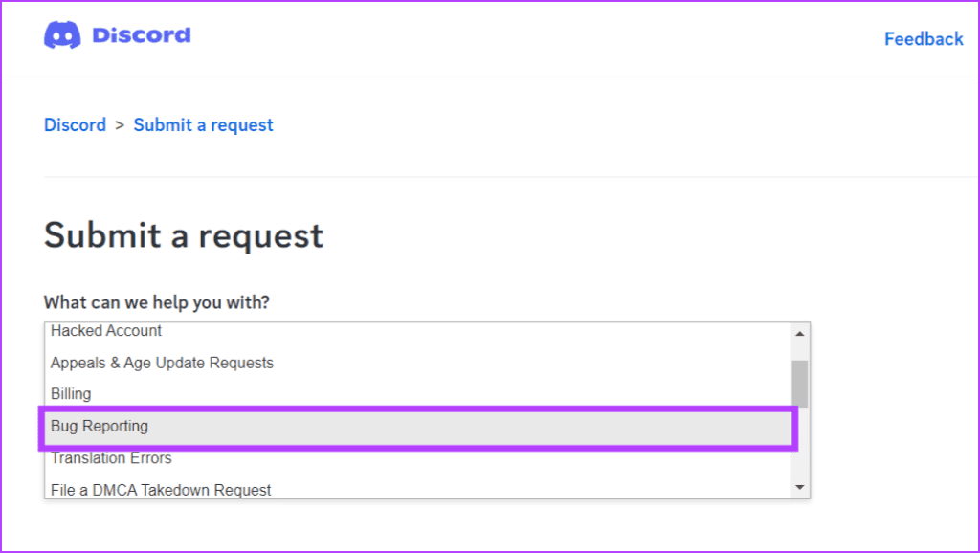Screen dimensions: 980x553
Task: Open the Submit a request breadcrumb link
Action: (x=203, y=125)
